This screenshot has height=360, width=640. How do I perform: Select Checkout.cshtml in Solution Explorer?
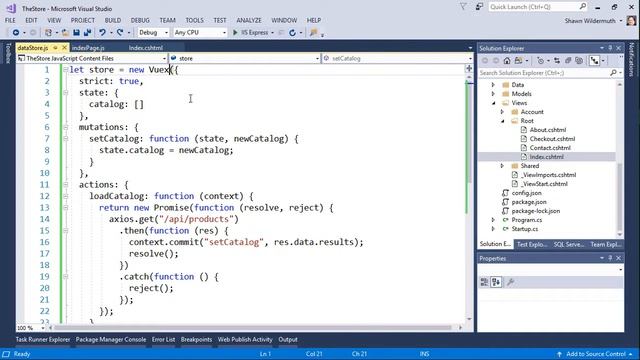(552, 139)
